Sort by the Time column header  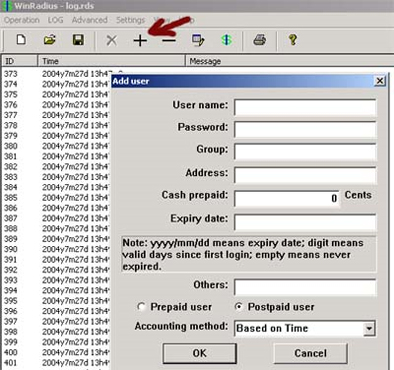tap(111, 61)
